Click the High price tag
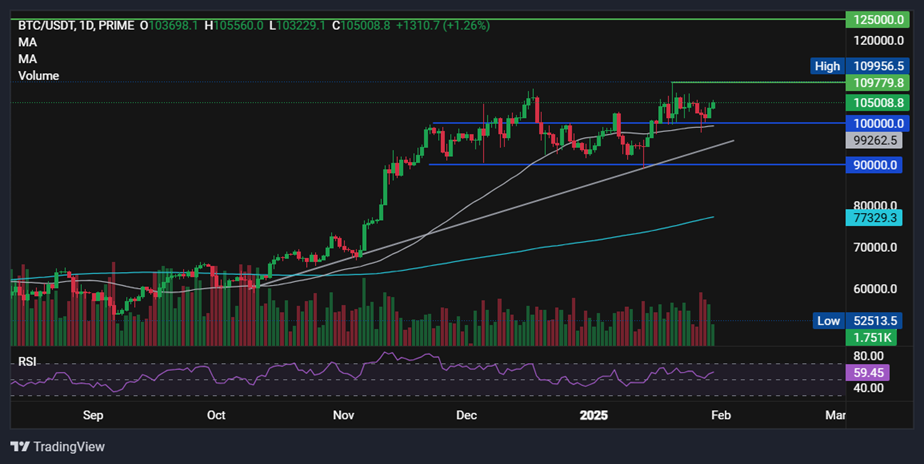This screenshot has height=464, width=924. [827, 66]
